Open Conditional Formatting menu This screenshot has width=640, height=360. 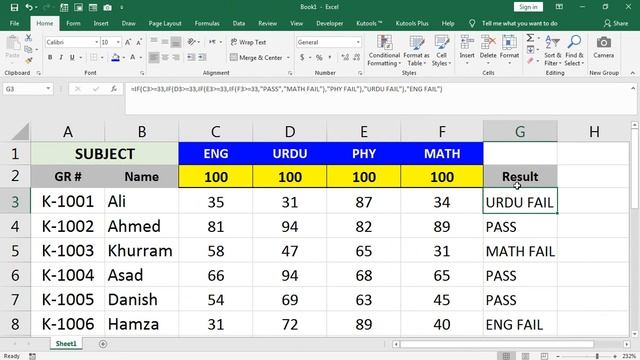tap(384, 51)
